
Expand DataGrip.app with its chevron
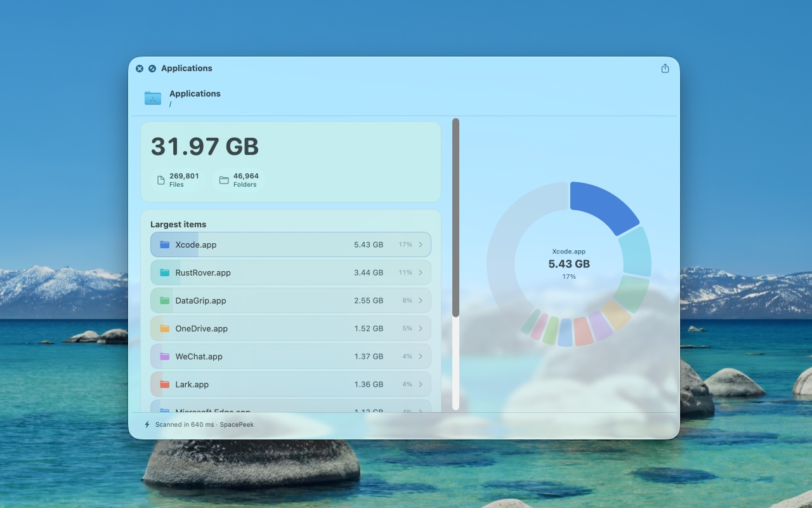(x=421, y=300)
